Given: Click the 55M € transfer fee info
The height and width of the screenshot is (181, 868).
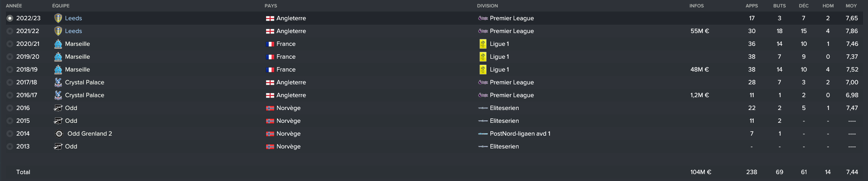Looking at the screenshot, I should point(699,31).
